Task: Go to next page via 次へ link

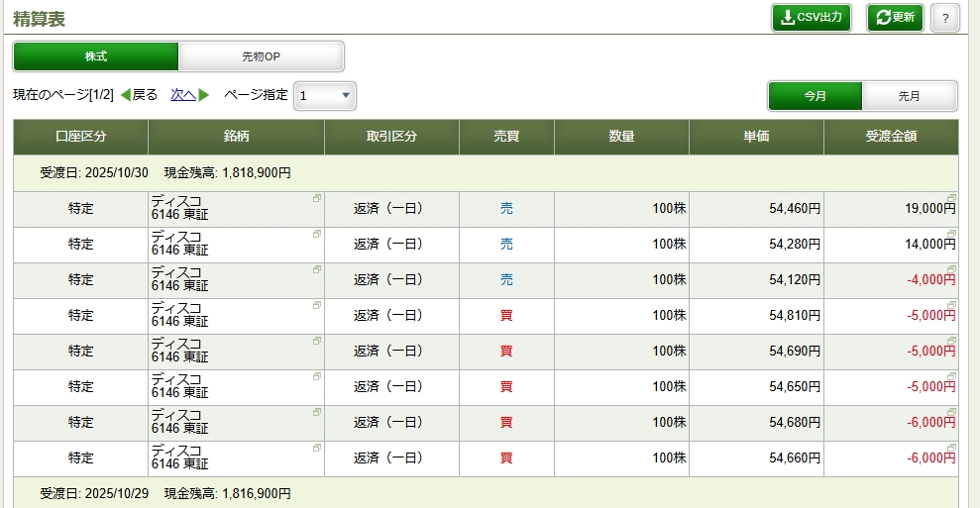Action: pyautogui.click(x=182, y=95)
